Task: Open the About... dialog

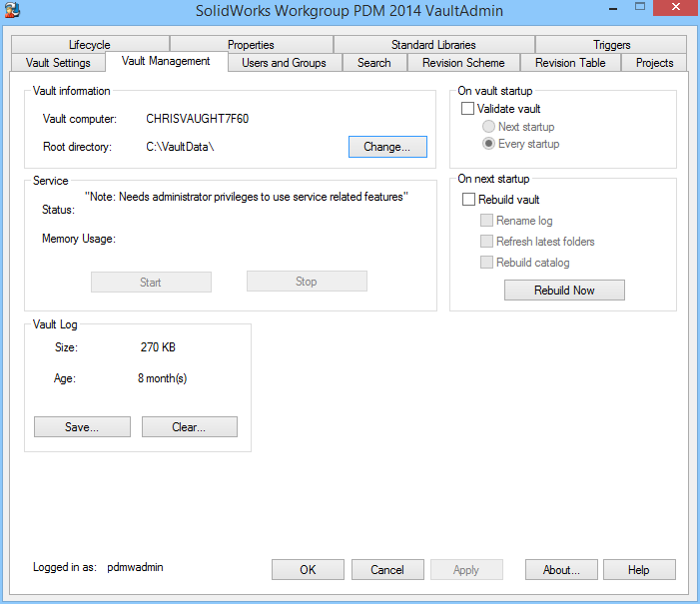Action: coord(561,570)
